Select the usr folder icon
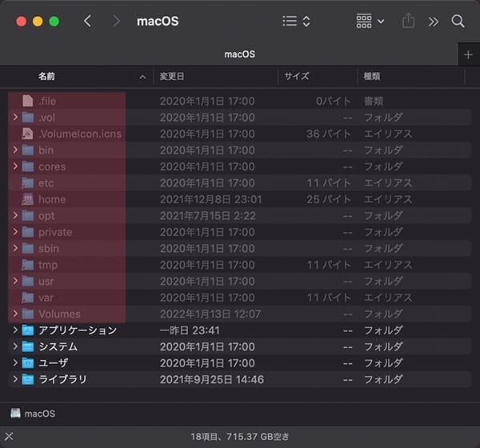480x448 pixels. pyautogui.click(x=27, y=281)
